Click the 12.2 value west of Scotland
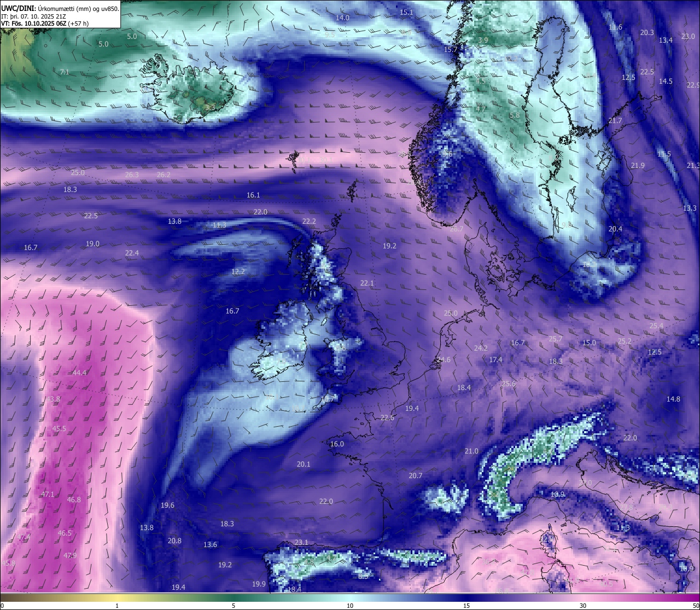700x610 pixels. pyautogui.click(x=238, y=271)
